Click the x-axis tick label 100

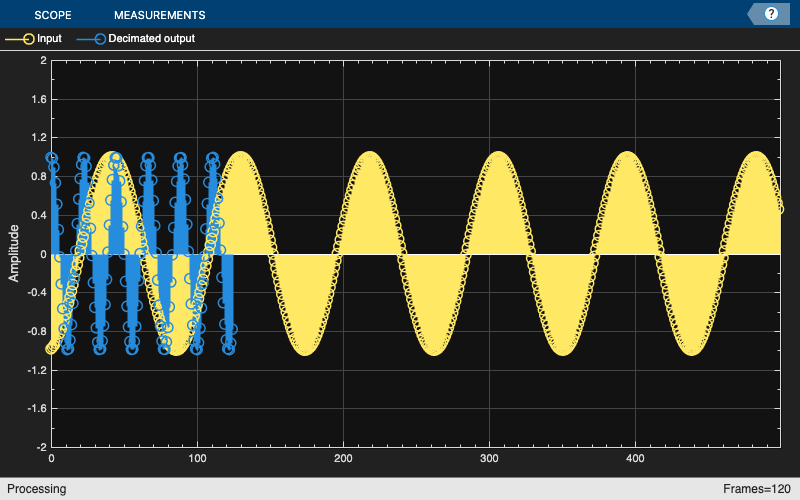point(197,459)
